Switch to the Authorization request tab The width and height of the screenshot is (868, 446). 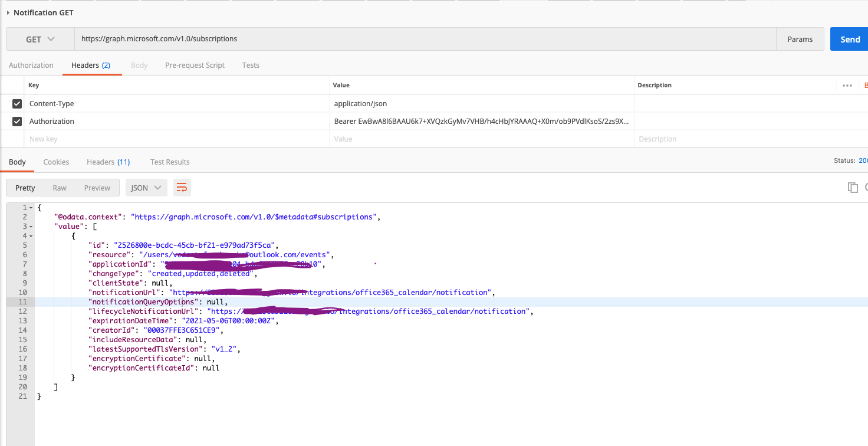tap(31, 65)
